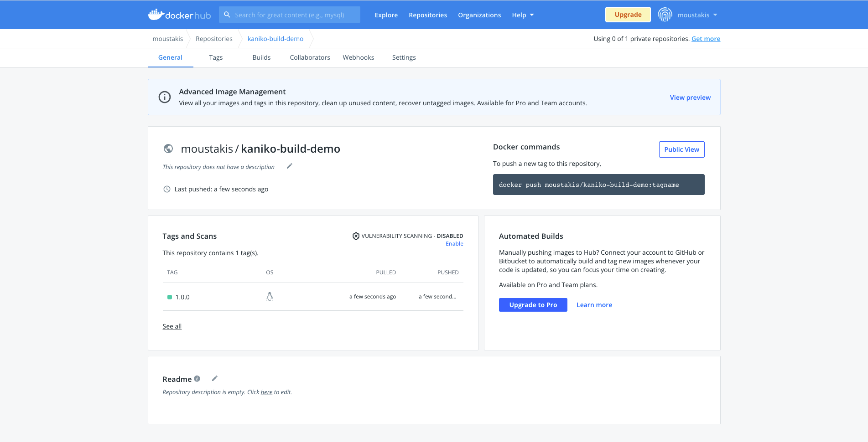Expand the moustakis account menu
The image size is (868, 442).
pos(697,15)
